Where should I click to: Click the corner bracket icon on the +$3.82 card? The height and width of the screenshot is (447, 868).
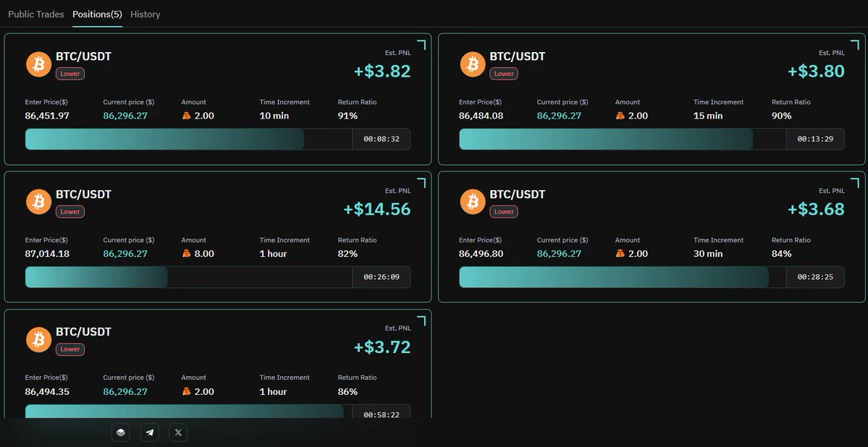pyautogui.click(x=421, y=44)
